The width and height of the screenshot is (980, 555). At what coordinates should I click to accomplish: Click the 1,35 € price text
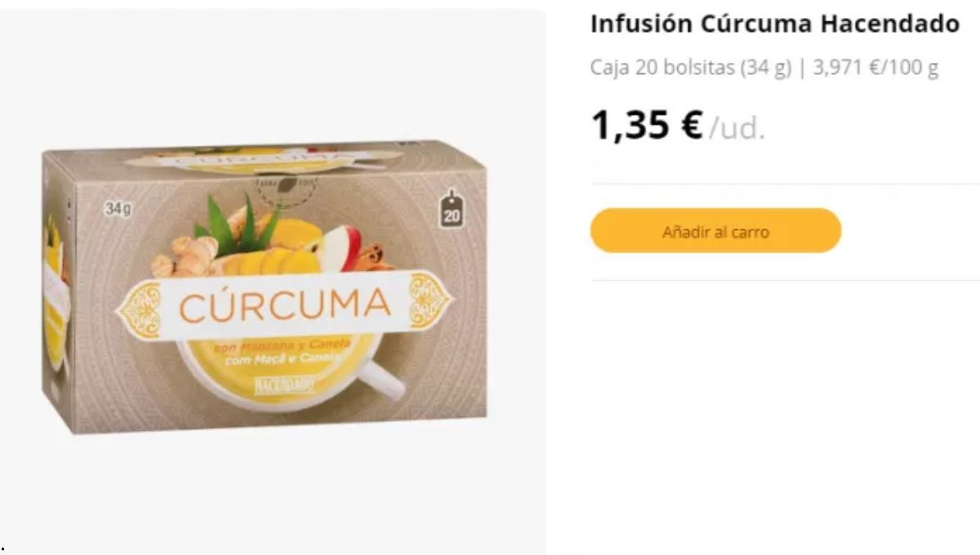pos(647,126)
